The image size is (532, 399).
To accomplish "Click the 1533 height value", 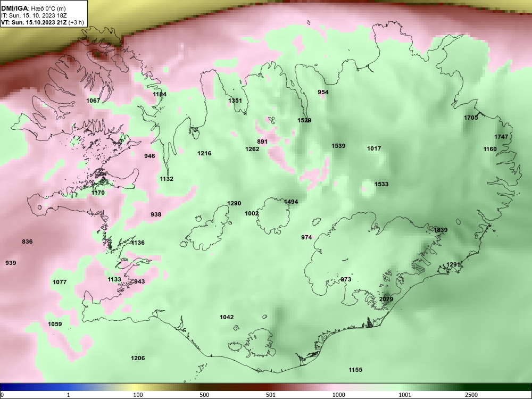I will pos(381,184).
